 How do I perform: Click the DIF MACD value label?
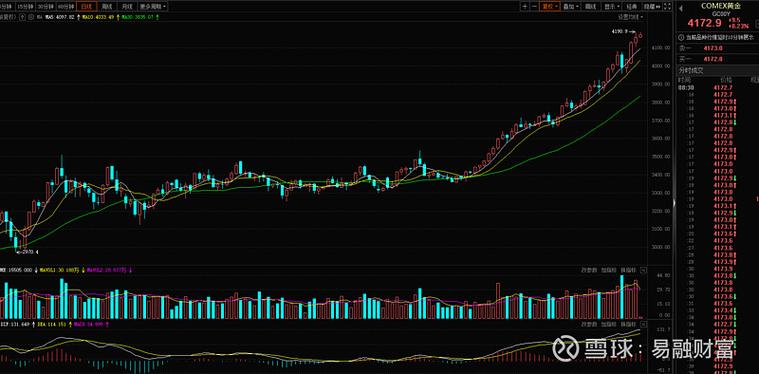click(x=15, y=324)
